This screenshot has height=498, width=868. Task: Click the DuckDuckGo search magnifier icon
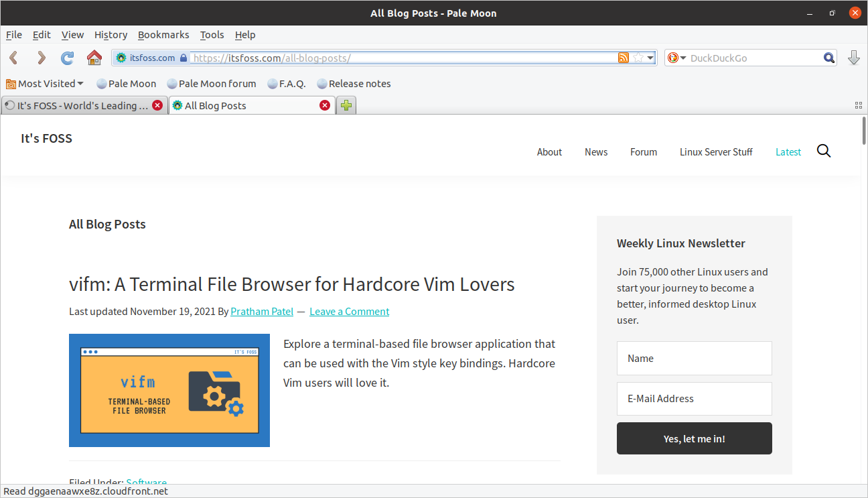point(829,58)
